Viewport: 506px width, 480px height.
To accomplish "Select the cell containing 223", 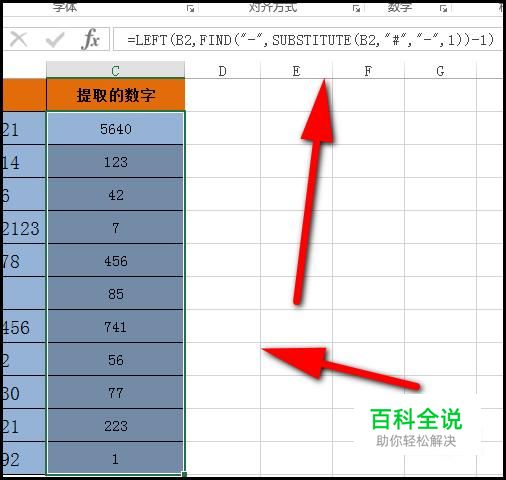I will (115, 425).
